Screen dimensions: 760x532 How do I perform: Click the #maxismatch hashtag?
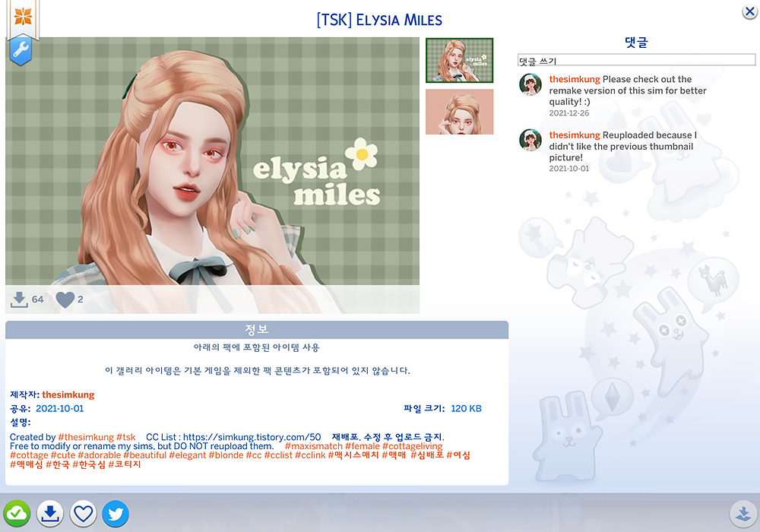click(x=314, y=446)
